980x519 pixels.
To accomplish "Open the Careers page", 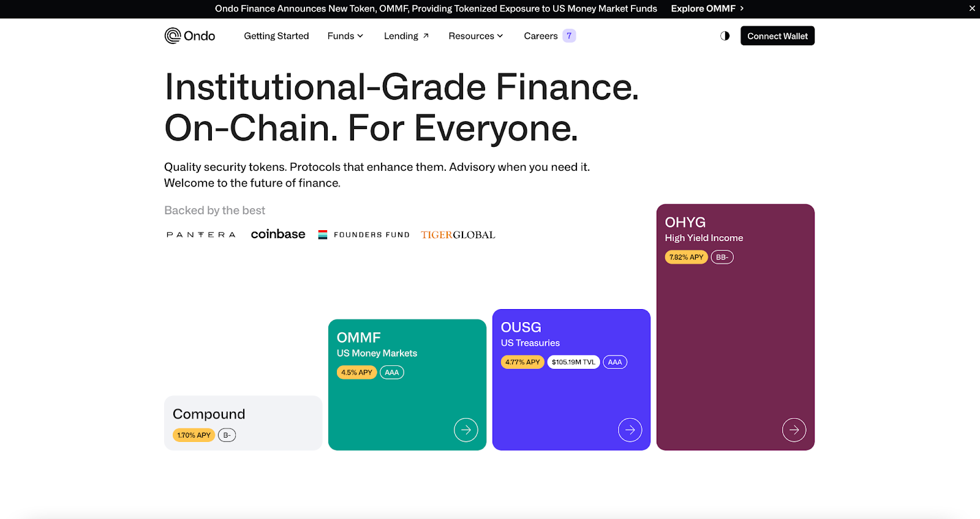I will 541,36.
